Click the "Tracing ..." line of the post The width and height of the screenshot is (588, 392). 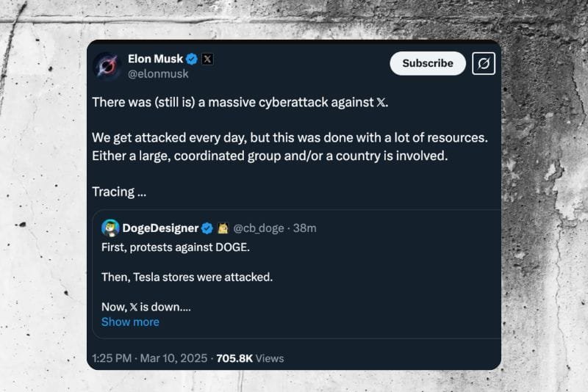119,192
